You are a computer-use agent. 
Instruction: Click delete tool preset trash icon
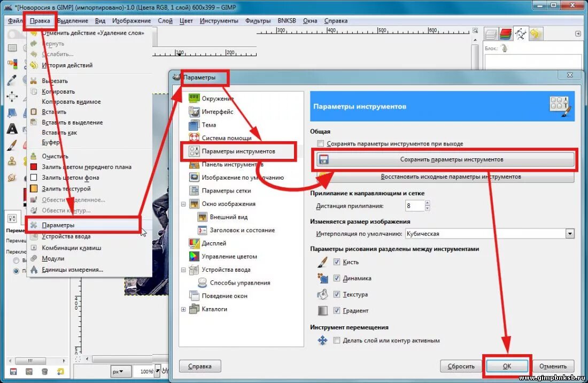tap(44, 372)
